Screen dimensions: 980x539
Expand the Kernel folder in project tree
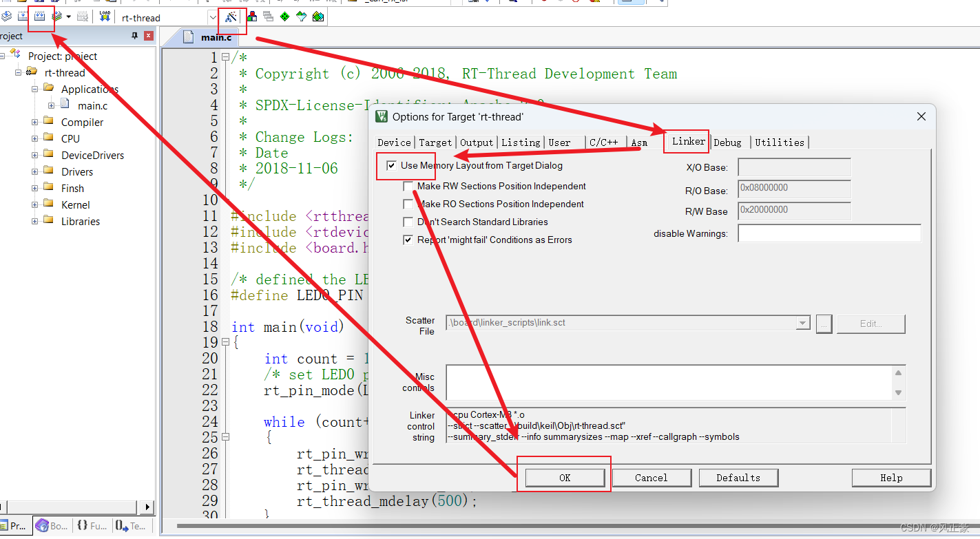(x=34, y=204)
